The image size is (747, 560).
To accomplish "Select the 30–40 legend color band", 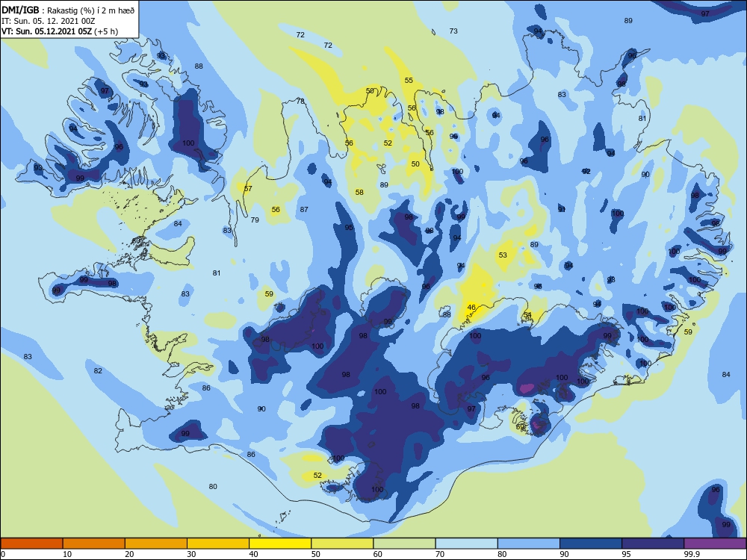I will tap(218, 544).
